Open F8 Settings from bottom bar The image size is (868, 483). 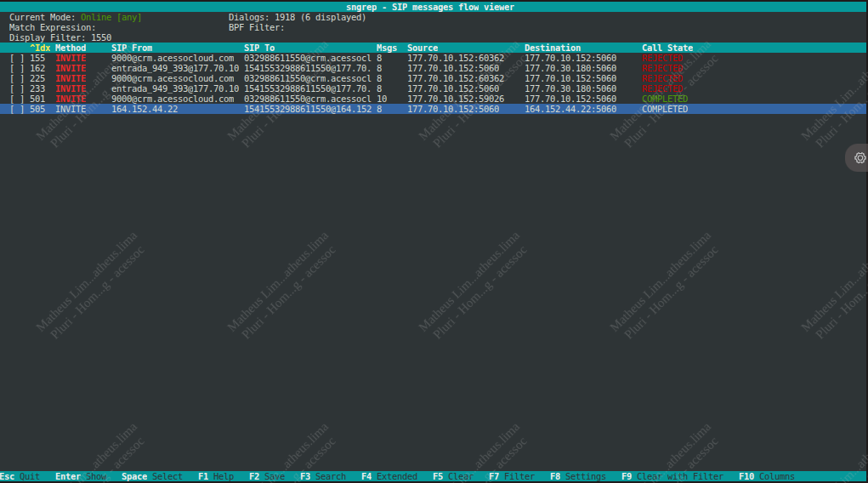577,477
